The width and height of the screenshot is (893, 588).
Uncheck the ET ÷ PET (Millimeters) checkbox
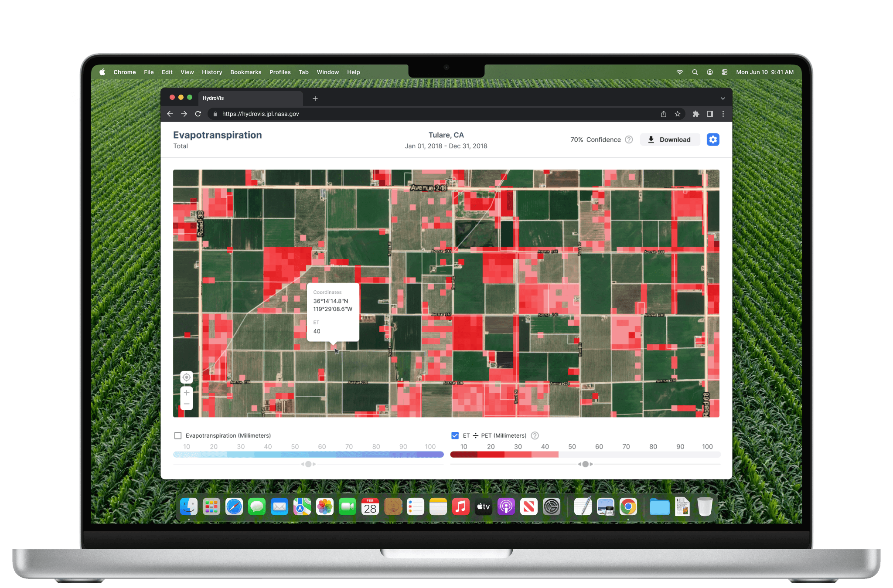pos(455,435)
